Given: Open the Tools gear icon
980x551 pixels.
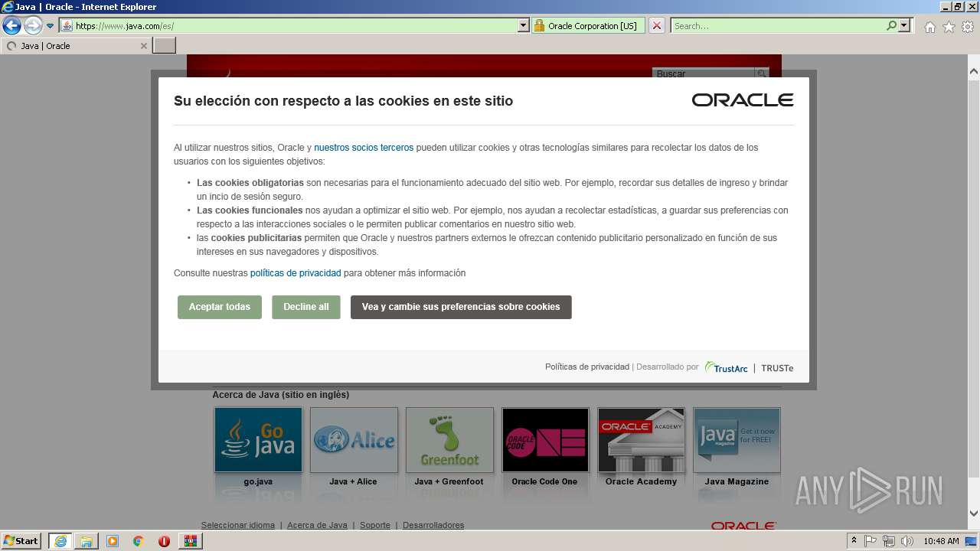Looking at the screenshot, I should [x=968, y=27].
